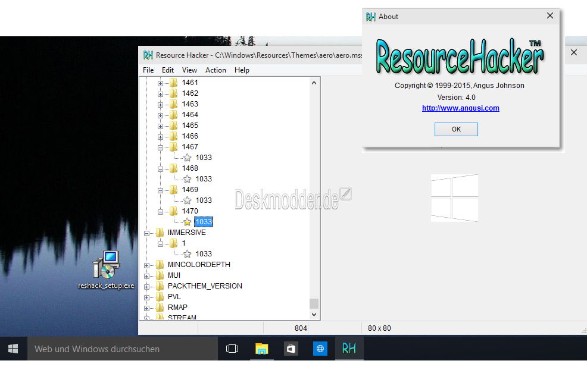
Task: Open the View menu
Action: [189, 70]
